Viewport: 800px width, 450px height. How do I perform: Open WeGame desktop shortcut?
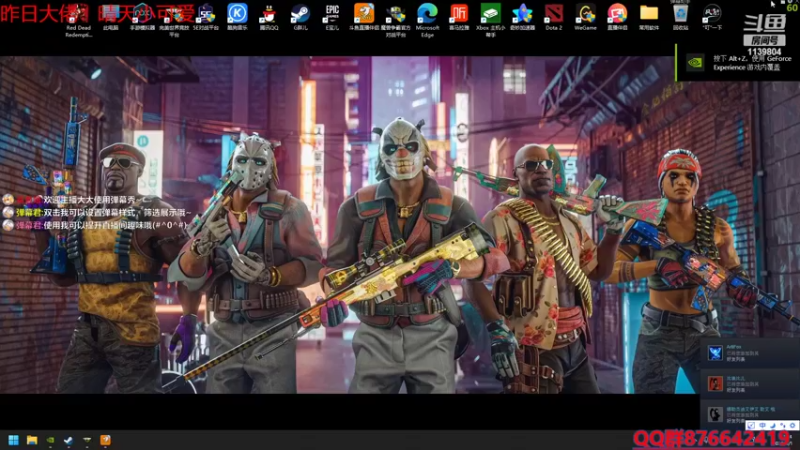(585, 17)
